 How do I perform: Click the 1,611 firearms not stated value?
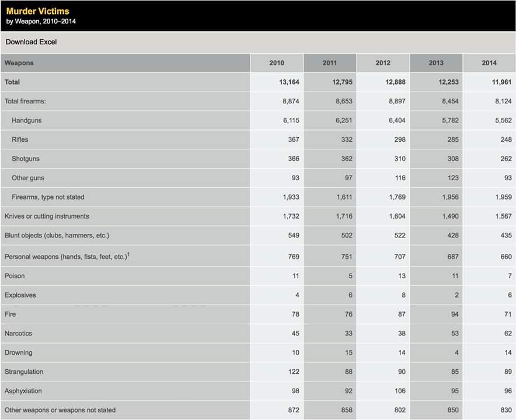coord(344,197)
